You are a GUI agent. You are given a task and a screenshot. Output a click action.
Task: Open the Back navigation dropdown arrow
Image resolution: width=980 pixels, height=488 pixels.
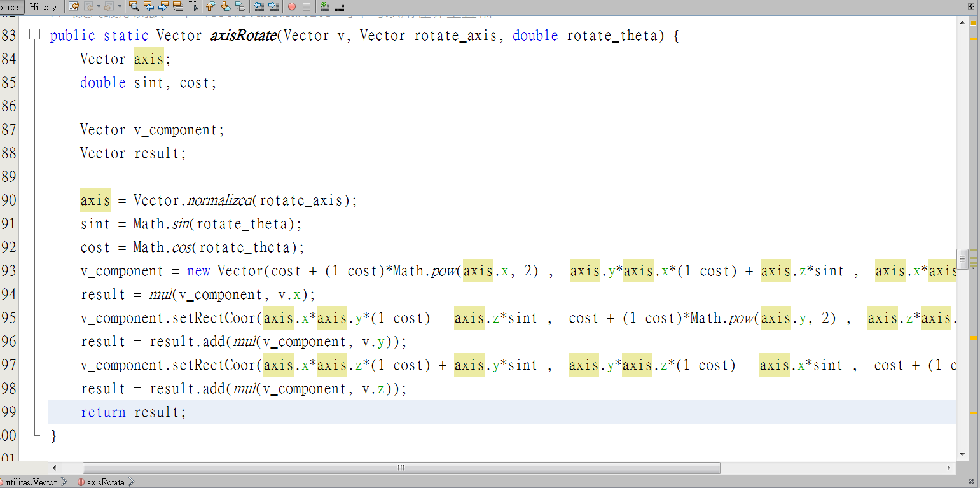pyautogui.click(x=99, y=6)
